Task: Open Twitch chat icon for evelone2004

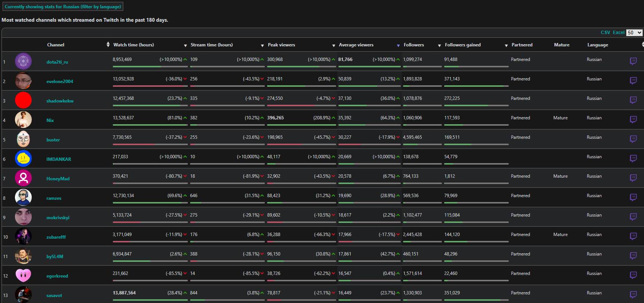Action: [x=633, y=80]
